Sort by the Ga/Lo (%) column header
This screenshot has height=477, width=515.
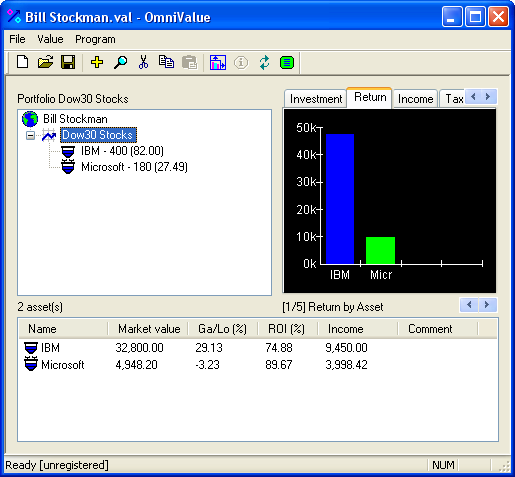coord(223,329)
